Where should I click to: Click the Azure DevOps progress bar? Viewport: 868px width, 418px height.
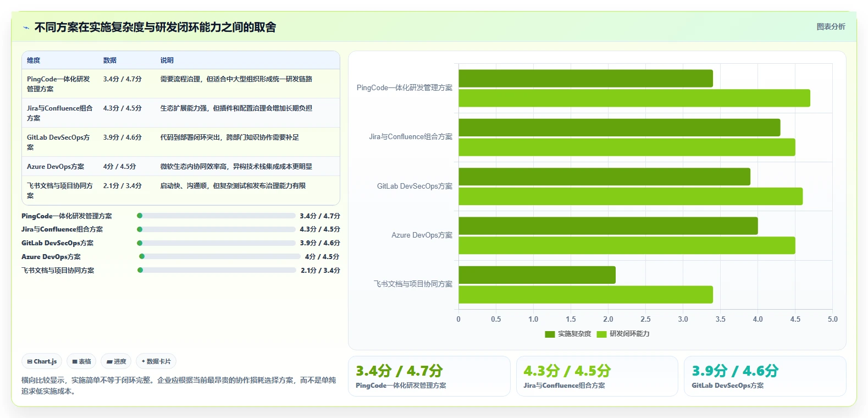point(219,256)
